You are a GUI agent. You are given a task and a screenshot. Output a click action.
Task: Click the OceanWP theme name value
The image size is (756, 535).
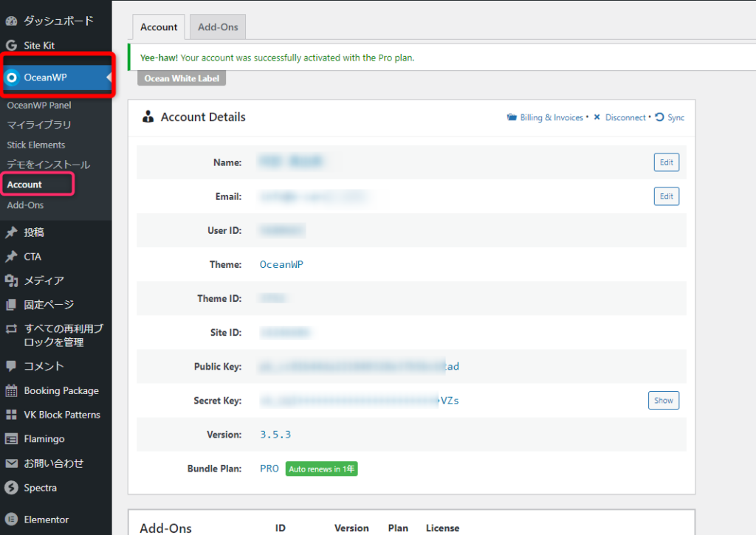pyautogui.click(x=281, y=265)
